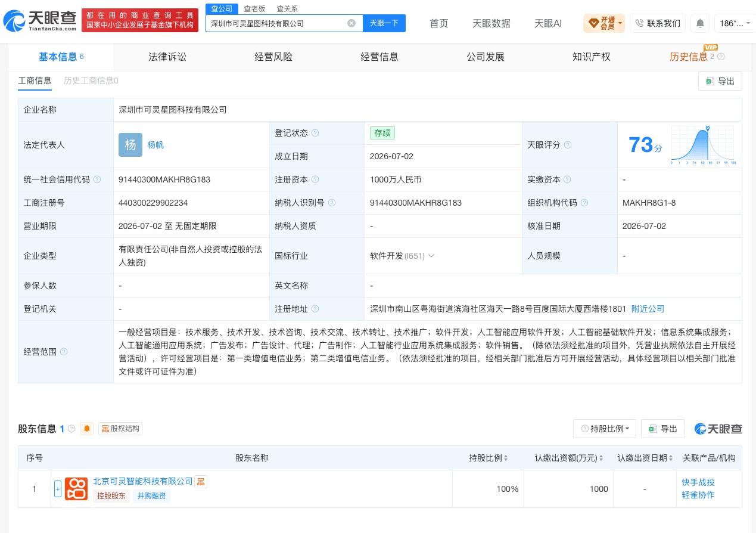Open the 轻雀协作 link

[698, 495]
